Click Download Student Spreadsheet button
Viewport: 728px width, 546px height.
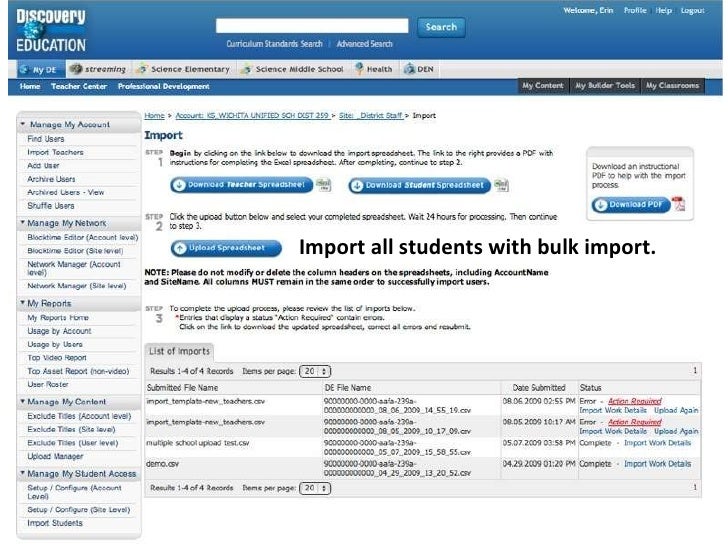click(420, 185)
